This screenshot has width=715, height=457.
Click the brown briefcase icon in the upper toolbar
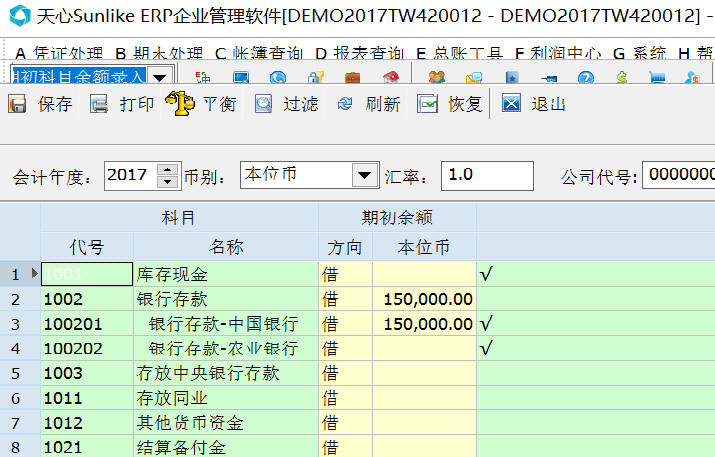click(352, 78)
